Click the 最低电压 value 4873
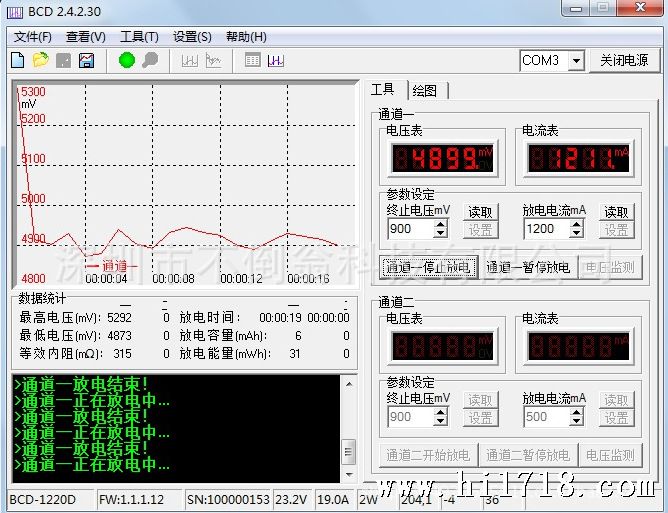This screenshot has width=668, height=513. click(119, 336)
